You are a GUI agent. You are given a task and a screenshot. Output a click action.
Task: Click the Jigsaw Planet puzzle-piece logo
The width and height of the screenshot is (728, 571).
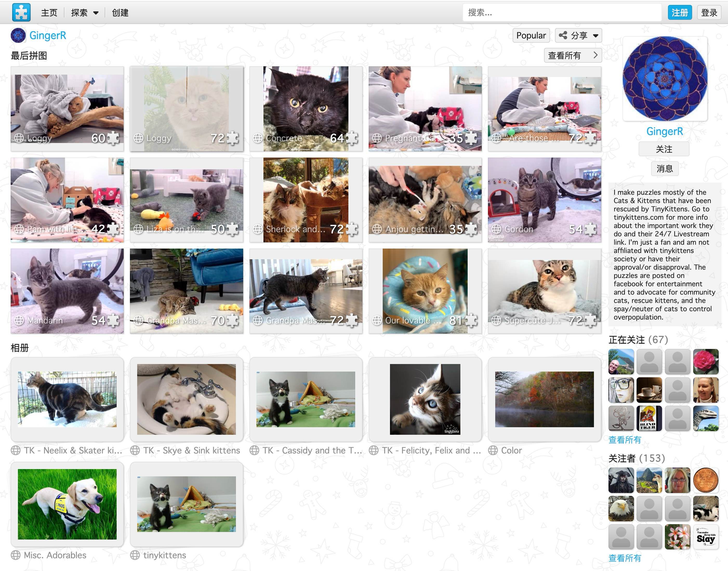coord(21,12)
